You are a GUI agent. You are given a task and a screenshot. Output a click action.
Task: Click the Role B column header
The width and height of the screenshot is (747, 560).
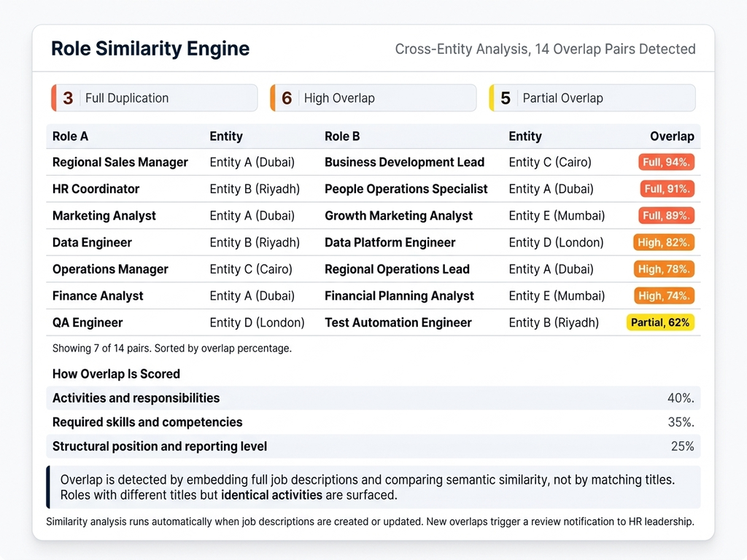(342, 136)
